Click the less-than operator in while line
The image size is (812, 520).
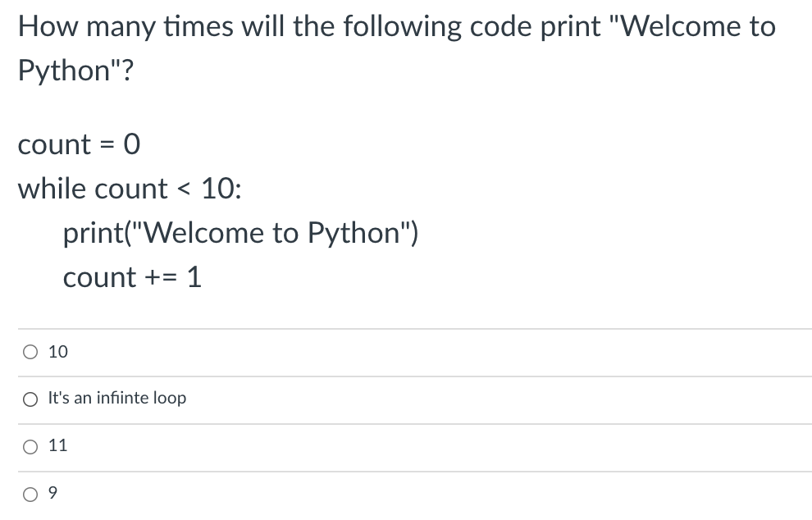click(185, 189)
